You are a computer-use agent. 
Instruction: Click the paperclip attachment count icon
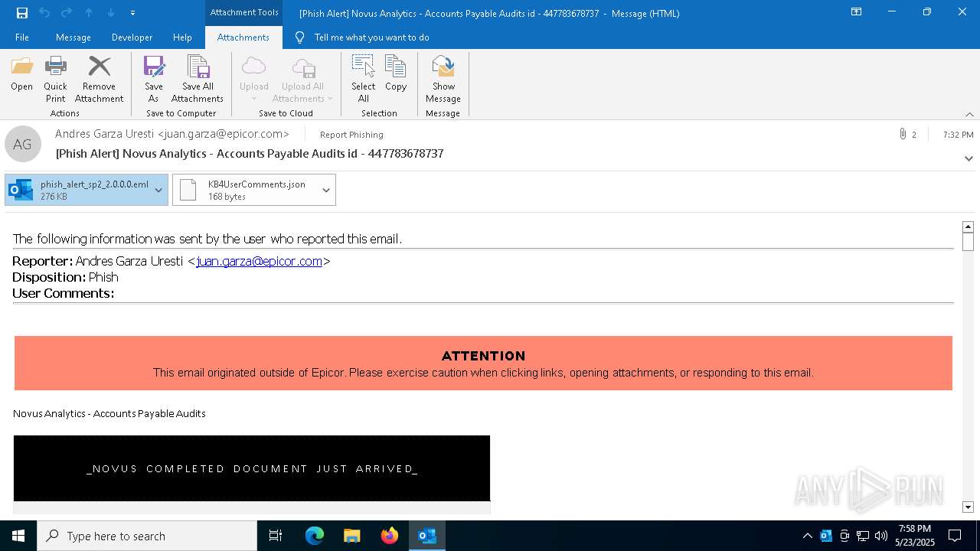click(x=903, y=135)
